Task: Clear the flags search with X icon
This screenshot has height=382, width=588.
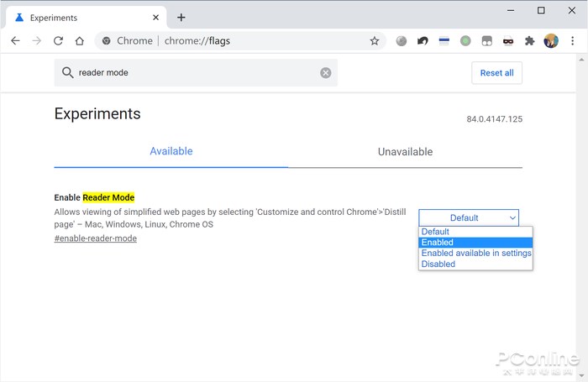Action: click(x=326, y=73)
